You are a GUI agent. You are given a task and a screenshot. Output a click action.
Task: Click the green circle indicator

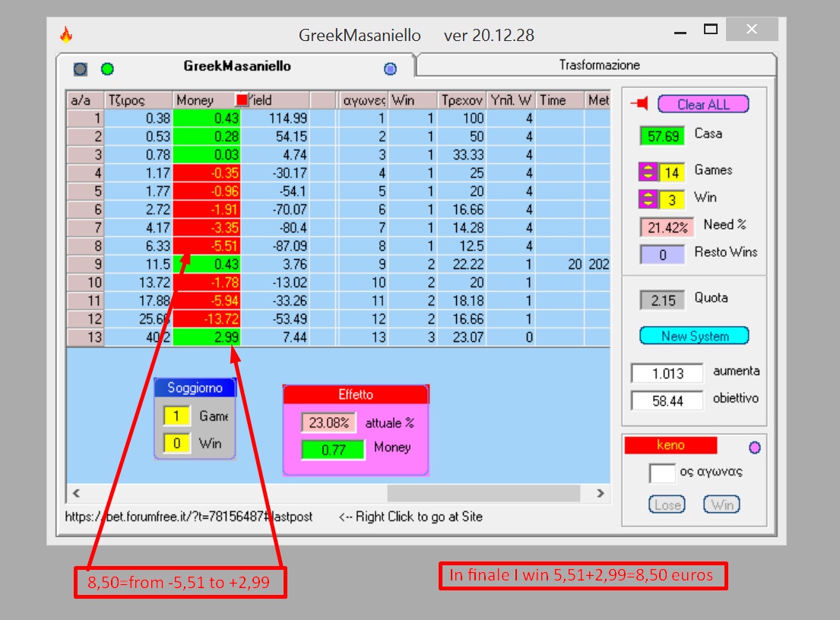pyautogui.click(x=108, y=68)
